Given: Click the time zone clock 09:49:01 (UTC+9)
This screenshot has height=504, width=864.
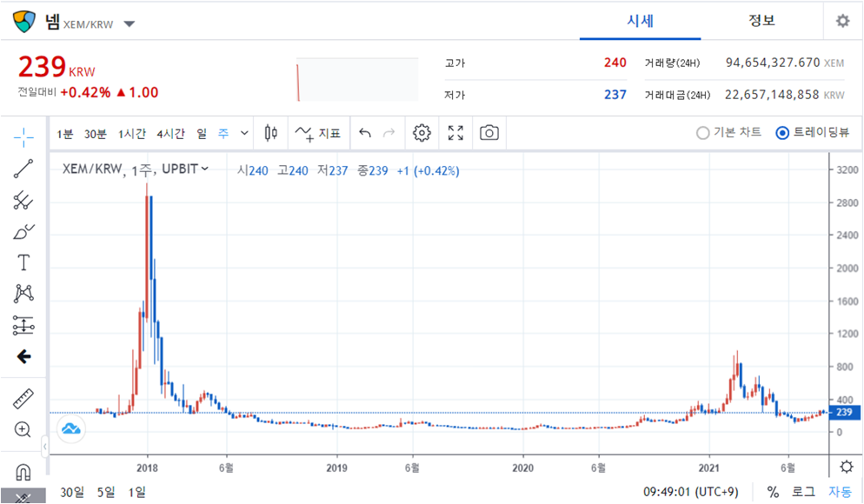Looking at the screenshot, I should [690, 492].
